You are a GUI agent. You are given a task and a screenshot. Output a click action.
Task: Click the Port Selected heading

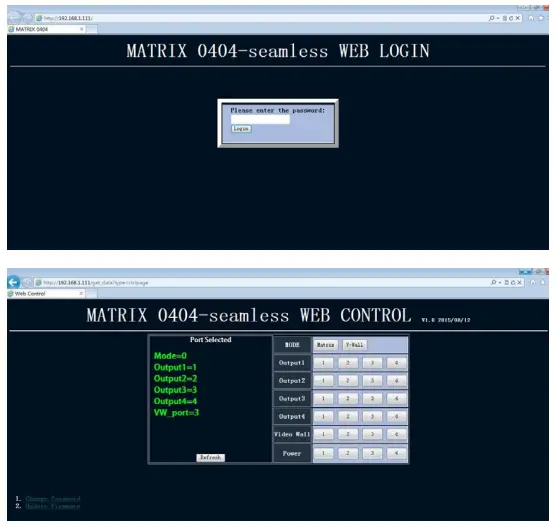pyautogui.click(x=211, y=340)
